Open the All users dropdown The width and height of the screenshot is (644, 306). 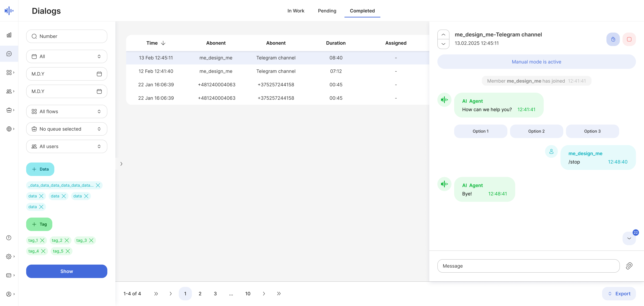pos(66,147)
